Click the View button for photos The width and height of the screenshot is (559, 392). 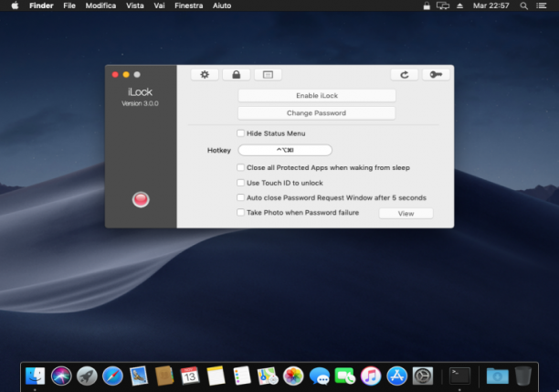click(406, 213)
